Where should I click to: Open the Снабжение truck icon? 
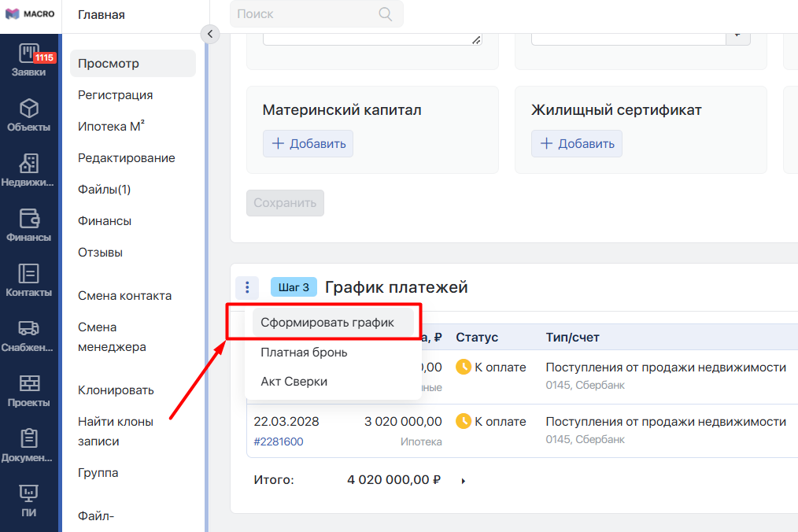[29, 328]
